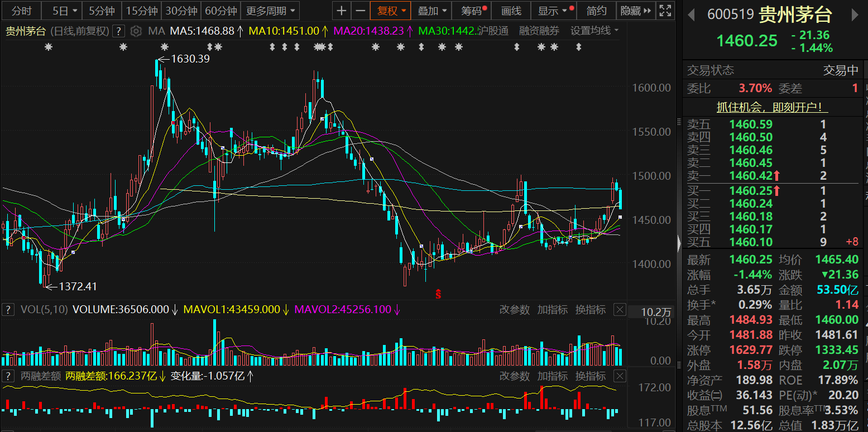Go to next stock arrow

pos(854,15)
